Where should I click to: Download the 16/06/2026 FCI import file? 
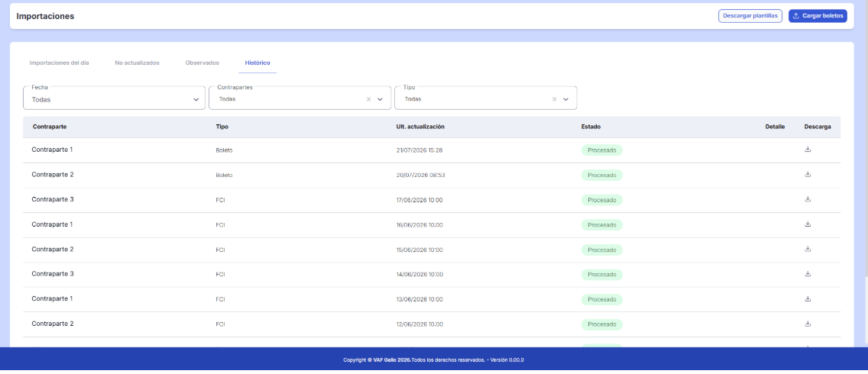tap(808, 224)
